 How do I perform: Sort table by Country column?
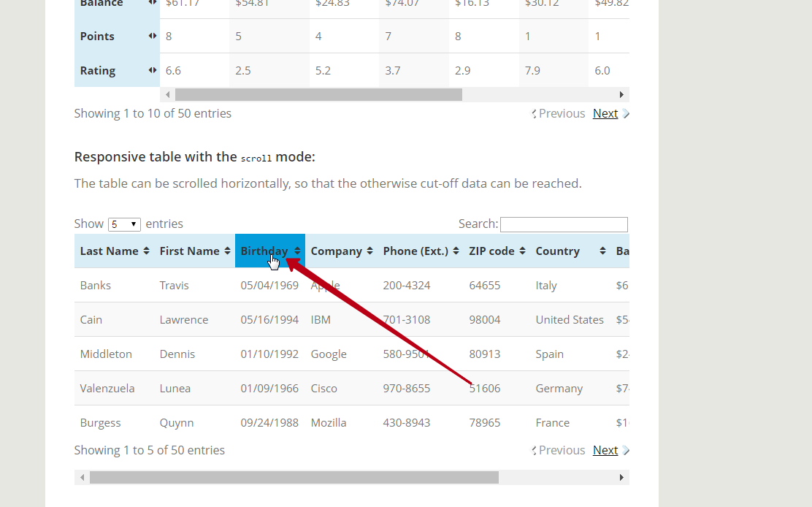click(x=557, y=251)
